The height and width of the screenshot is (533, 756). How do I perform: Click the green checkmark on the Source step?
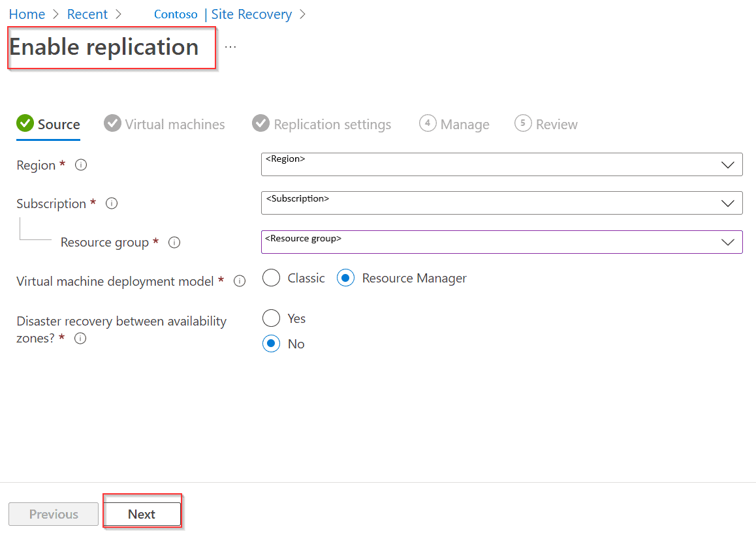click(25, 123)
